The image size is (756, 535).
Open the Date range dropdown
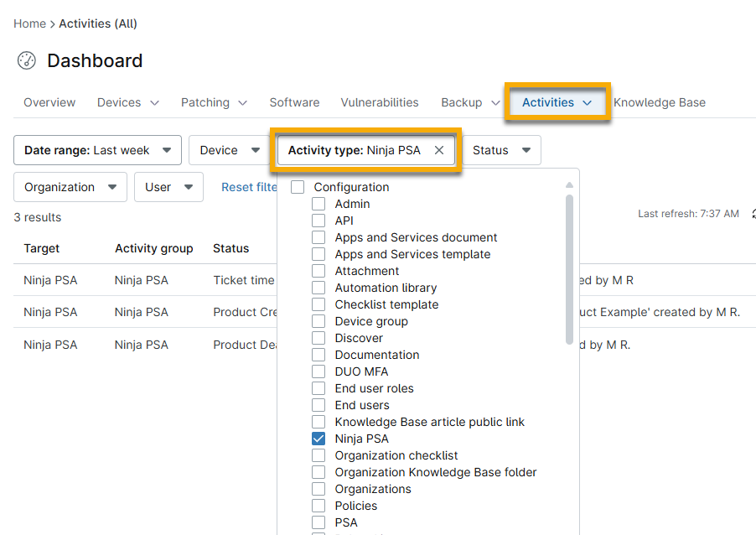pos(97,150)
